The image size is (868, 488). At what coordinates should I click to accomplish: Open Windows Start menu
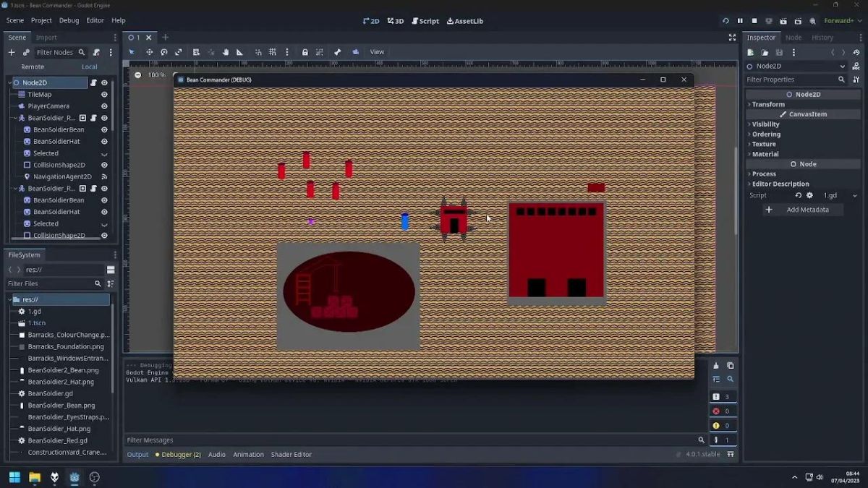(14, 478)
